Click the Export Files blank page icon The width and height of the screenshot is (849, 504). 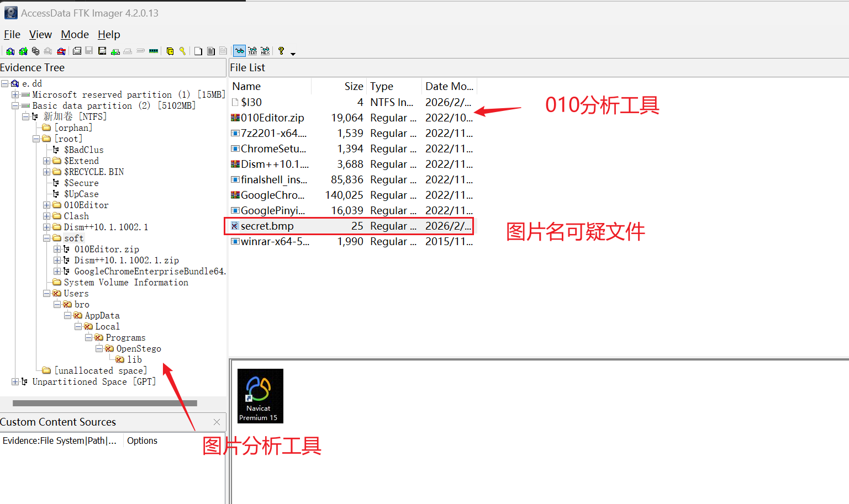198,51
